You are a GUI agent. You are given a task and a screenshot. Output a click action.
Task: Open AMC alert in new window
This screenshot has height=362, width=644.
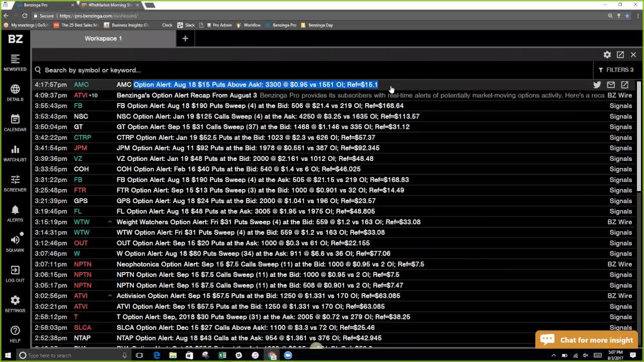tap(625, 84)
